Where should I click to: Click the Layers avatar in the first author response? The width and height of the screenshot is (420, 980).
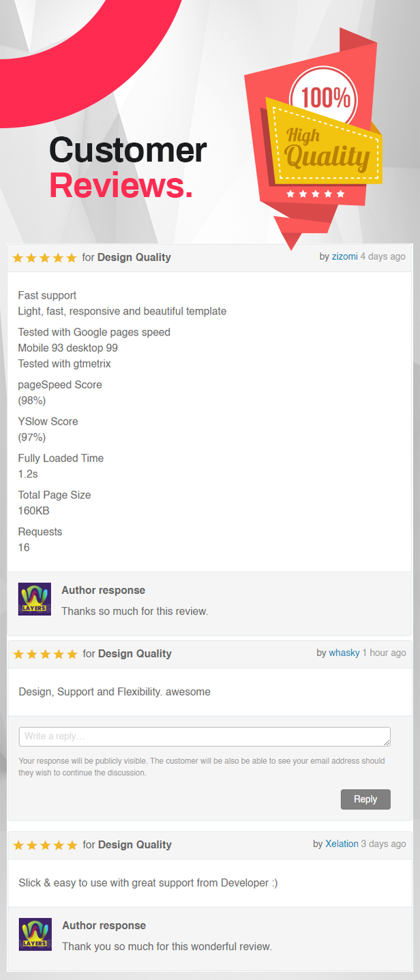coord(35,599)
